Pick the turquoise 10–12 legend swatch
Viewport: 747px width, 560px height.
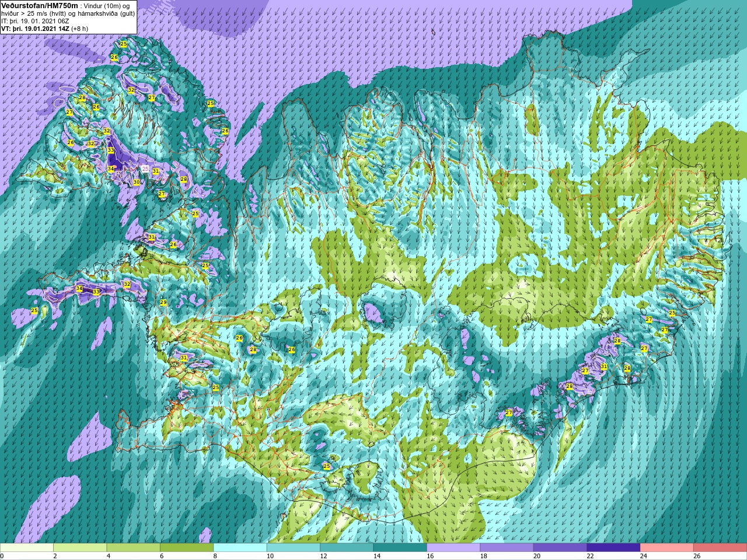coord(294,548)
